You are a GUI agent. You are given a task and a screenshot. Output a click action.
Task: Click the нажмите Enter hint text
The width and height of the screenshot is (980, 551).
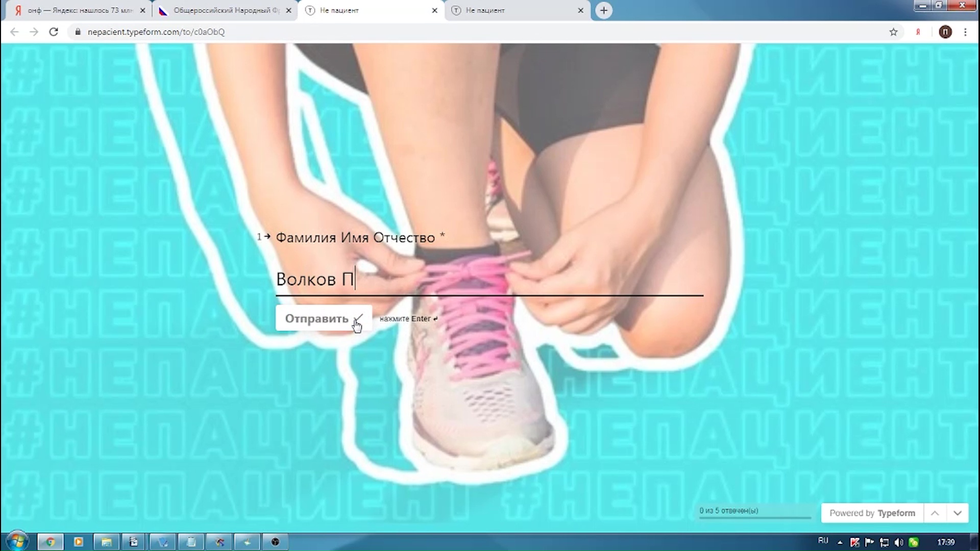[408, 319]
